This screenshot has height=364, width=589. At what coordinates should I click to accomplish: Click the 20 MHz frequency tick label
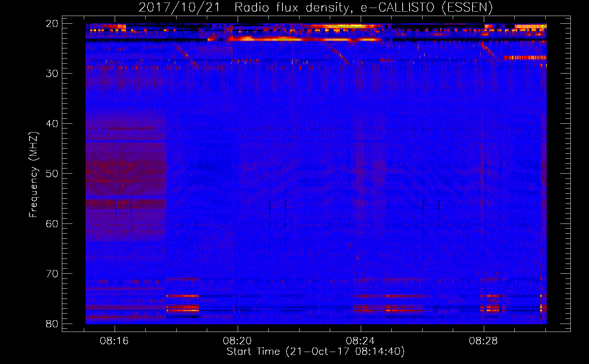[52, 24]
